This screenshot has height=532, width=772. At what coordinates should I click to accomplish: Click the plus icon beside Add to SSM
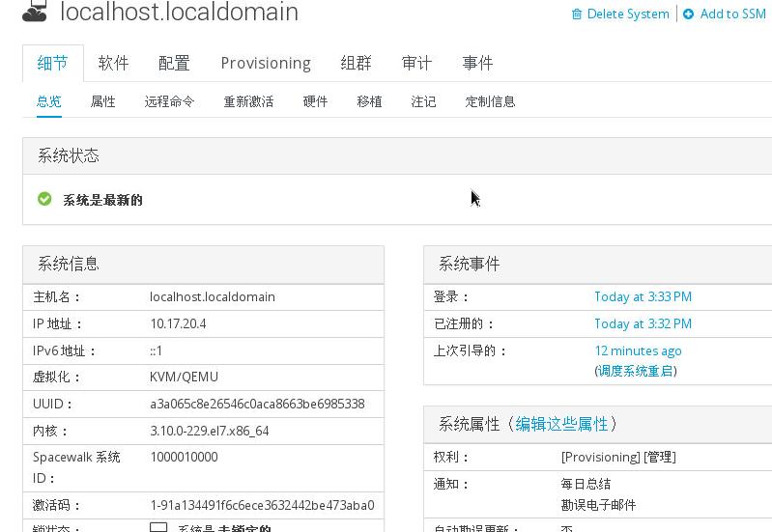coord(688,14)
